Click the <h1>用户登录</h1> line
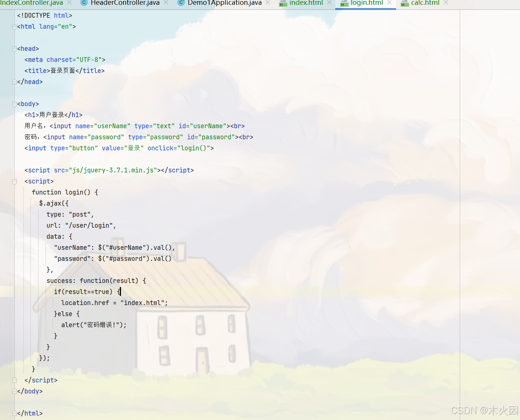 click(53, 115)
